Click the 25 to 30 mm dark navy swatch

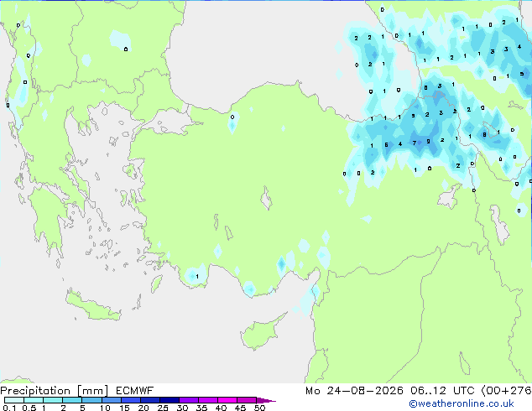pos(169,400)
